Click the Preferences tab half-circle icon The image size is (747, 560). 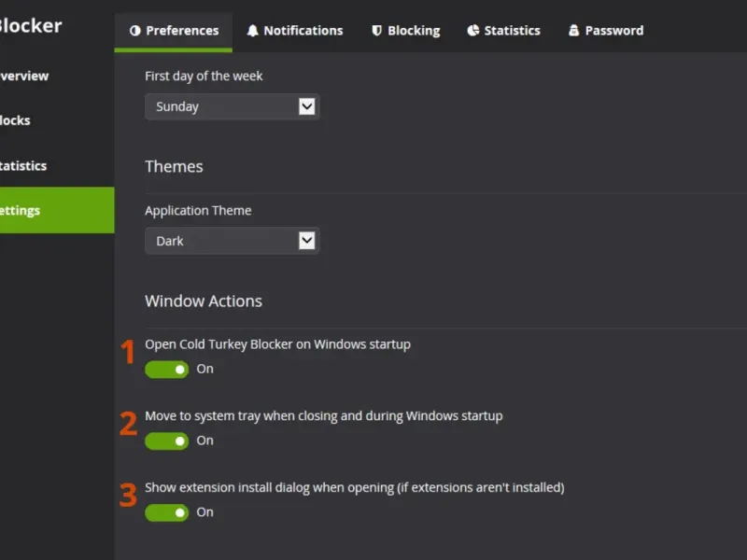pyautogui.click(x=134, y=31)
